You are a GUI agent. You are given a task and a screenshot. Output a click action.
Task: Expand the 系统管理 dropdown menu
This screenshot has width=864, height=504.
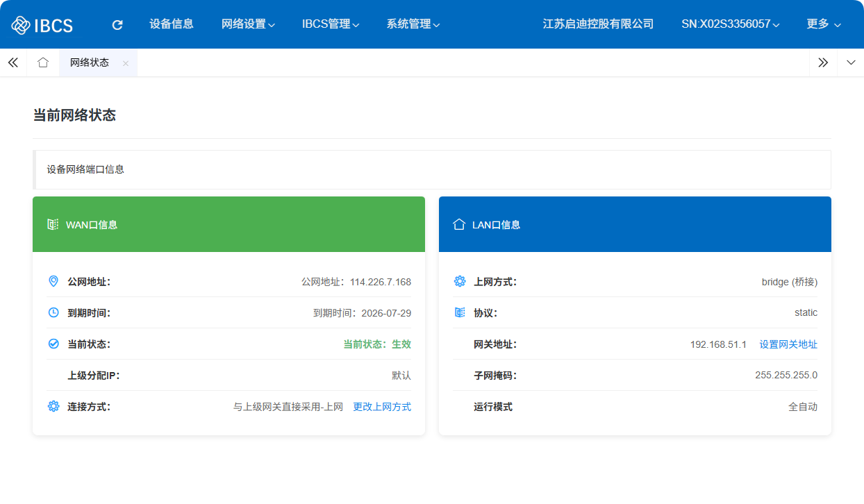pos(413,24)
